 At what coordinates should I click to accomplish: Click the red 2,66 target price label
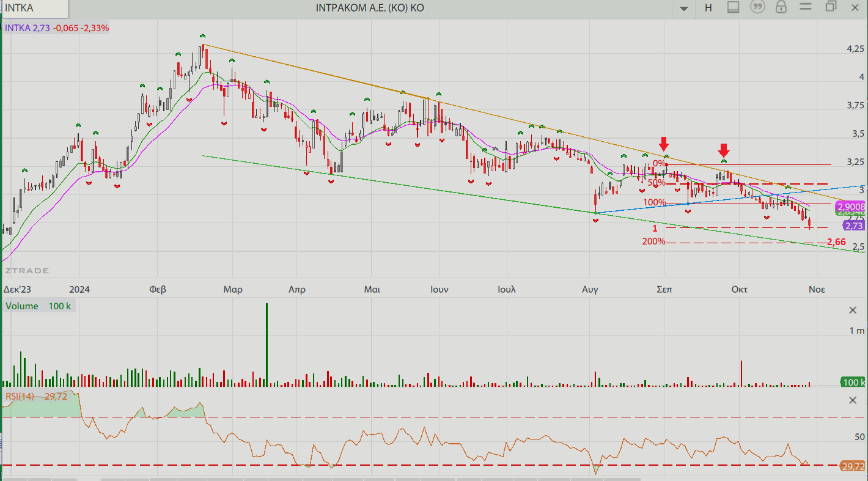point(836,243)
